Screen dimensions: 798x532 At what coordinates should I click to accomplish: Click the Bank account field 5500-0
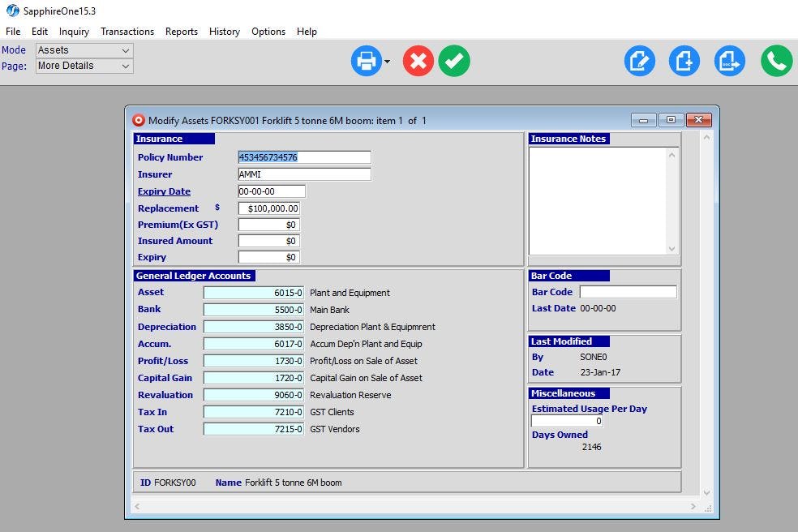pos(254,310)
